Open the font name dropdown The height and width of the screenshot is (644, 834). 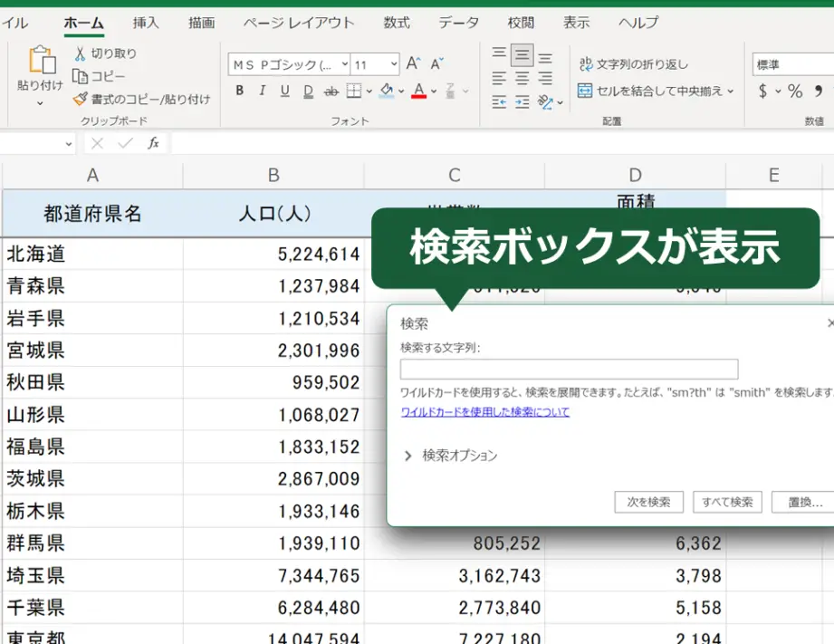(344, 64)
